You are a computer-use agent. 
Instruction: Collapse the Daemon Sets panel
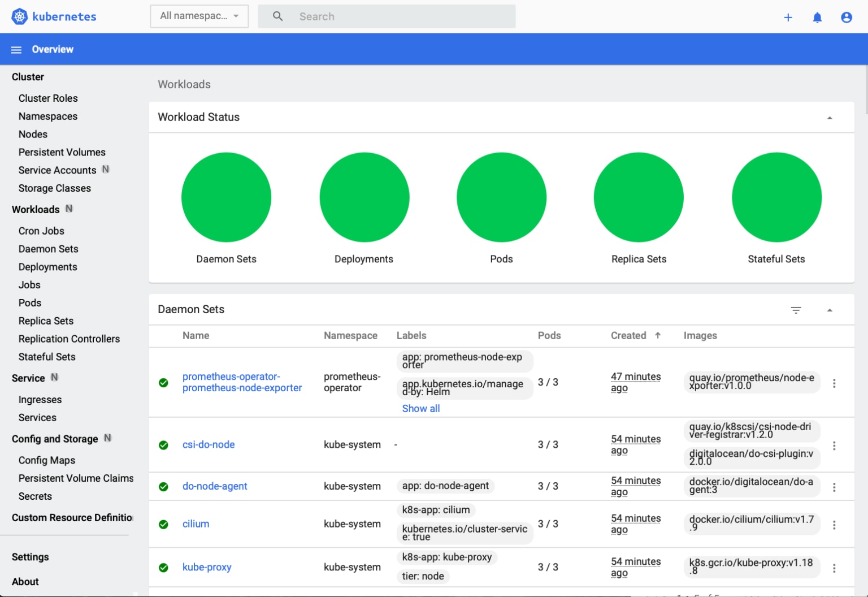(x=830, y=310)
